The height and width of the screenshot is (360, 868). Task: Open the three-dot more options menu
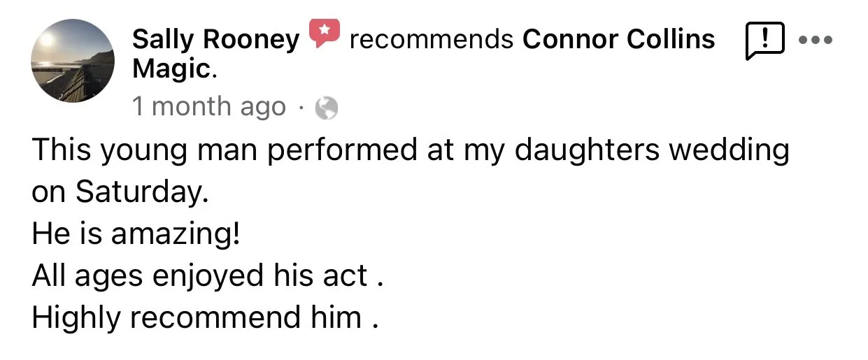point(816,40)
